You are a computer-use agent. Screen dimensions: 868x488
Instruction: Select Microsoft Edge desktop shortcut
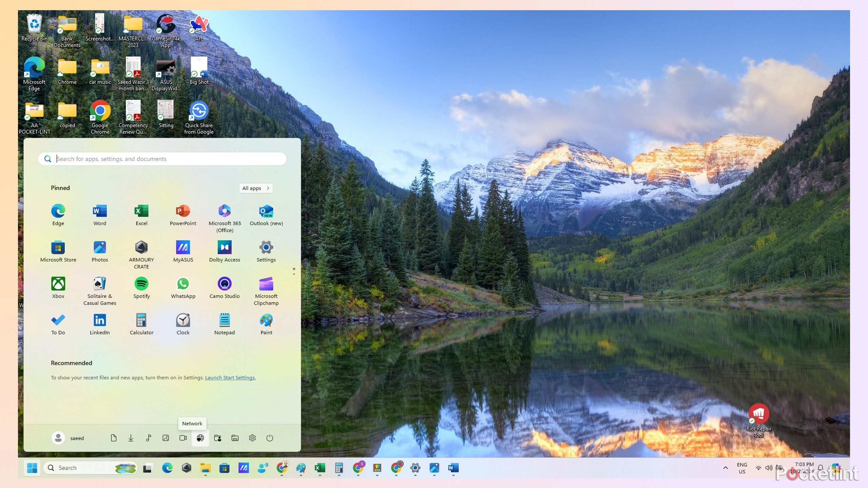34,74
